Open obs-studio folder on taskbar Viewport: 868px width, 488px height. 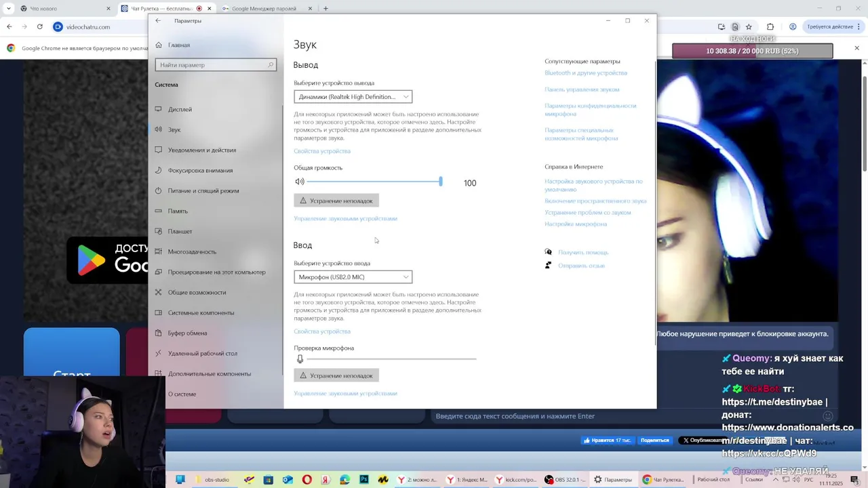click(x=213, y=480)
